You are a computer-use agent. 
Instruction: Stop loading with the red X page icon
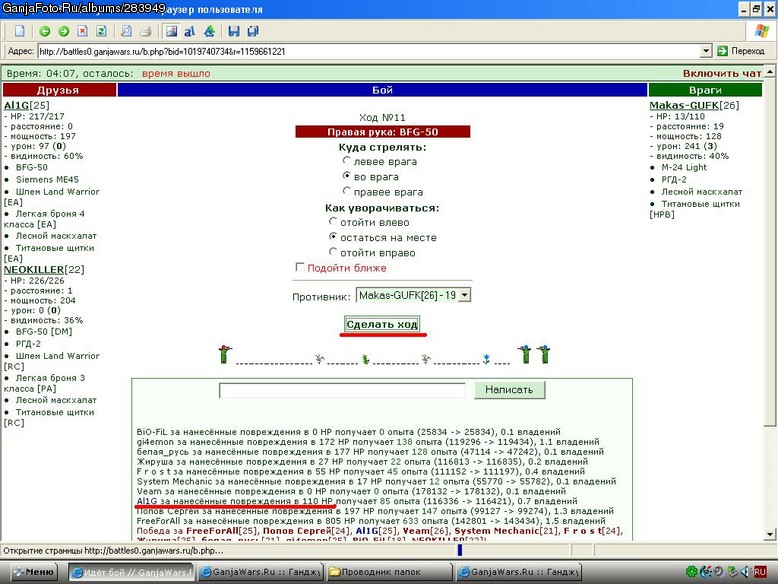82,31
